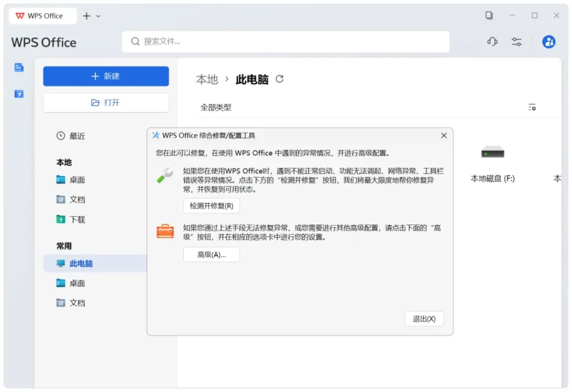Open the 全部类型 filter
The height and width of the screenshot is (392, 572).
coord(216,108)
